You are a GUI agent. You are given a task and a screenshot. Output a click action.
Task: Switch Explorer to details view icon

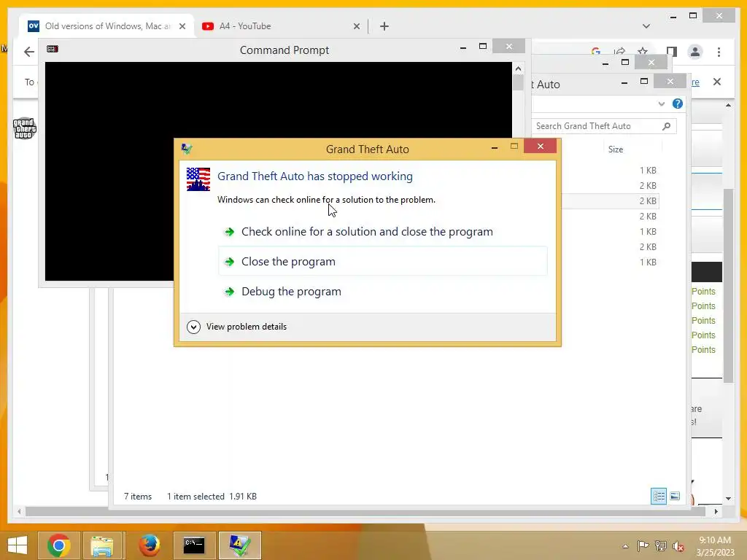pos(659,496)
